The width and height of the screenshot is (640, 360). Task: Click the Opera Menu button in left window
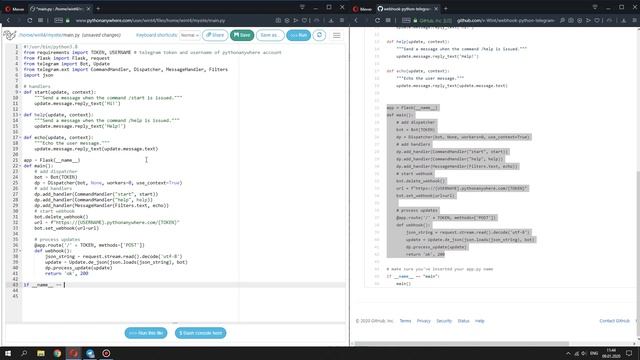(14, 9)
